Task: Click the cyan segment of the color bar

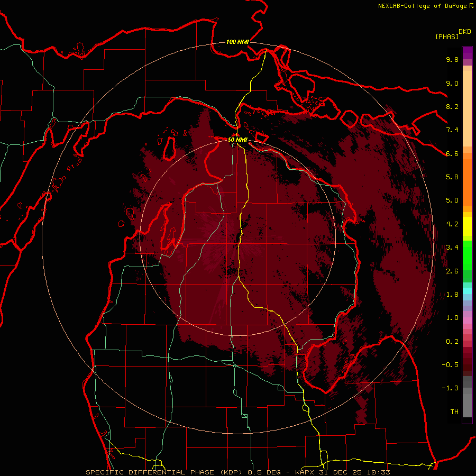Action: pyautogui.click(x=467, y=291)
